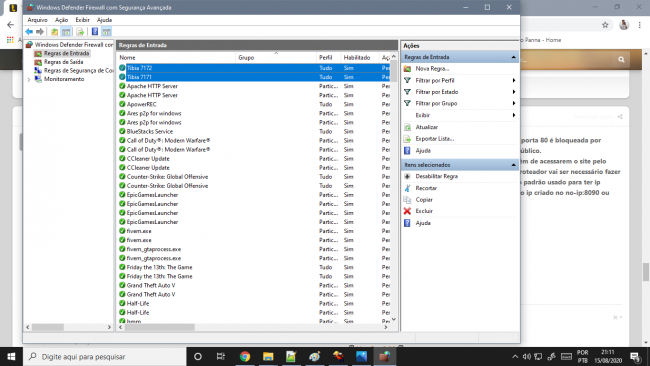
Task: Open the Ação menu
Action: point(61,20)
